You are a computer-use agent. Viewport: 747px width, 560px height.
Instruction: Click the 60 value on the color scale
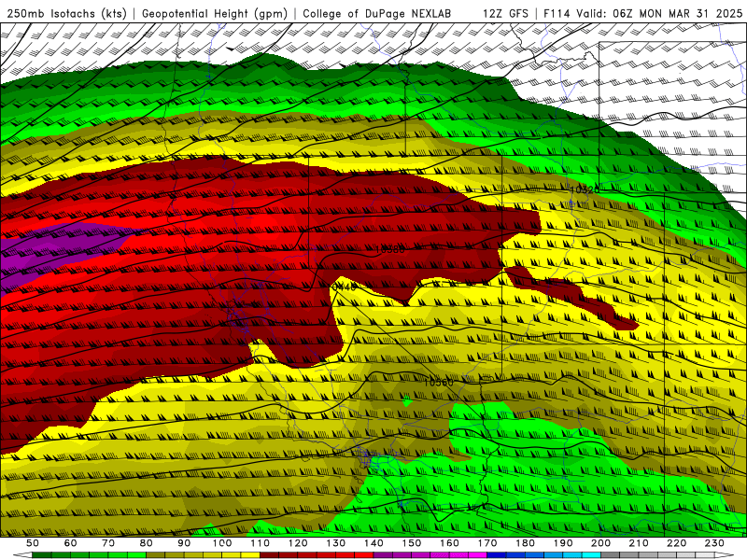[71, 543]
